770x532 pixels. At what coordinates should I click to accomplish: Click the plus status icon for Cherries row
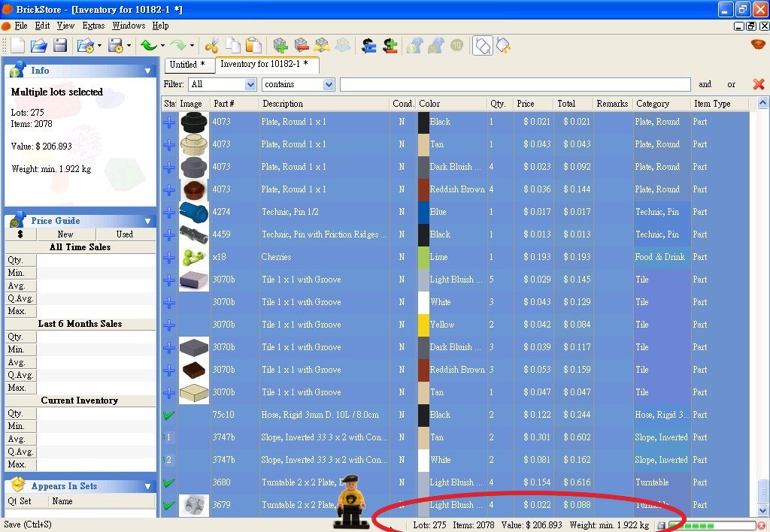click(x=169, y=257)
